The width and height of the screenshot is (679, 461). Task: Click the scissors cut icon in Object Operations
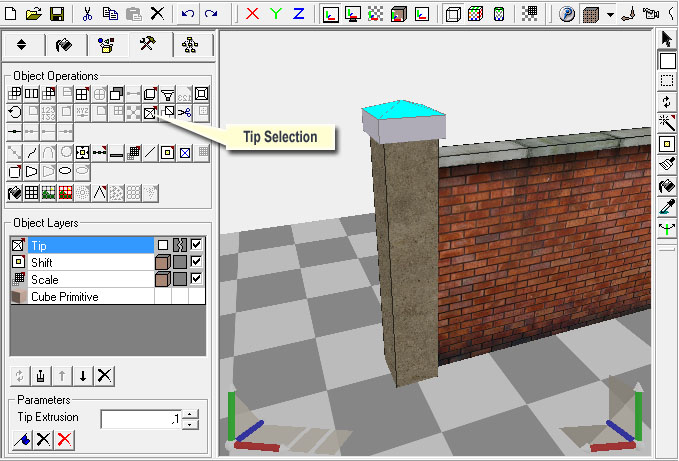tap(185, 112)
